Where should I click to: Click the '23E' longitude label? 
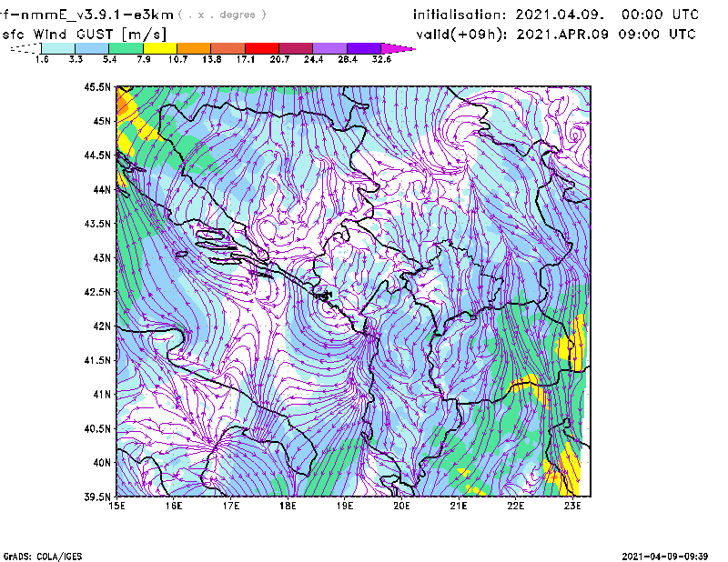pos(573,506)
